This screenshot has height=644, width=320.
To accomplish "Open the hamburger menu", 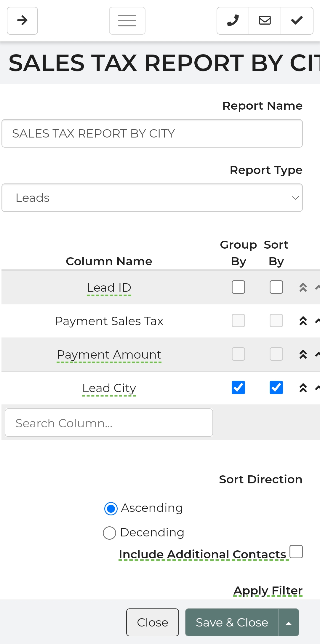I will click(127, 21).
